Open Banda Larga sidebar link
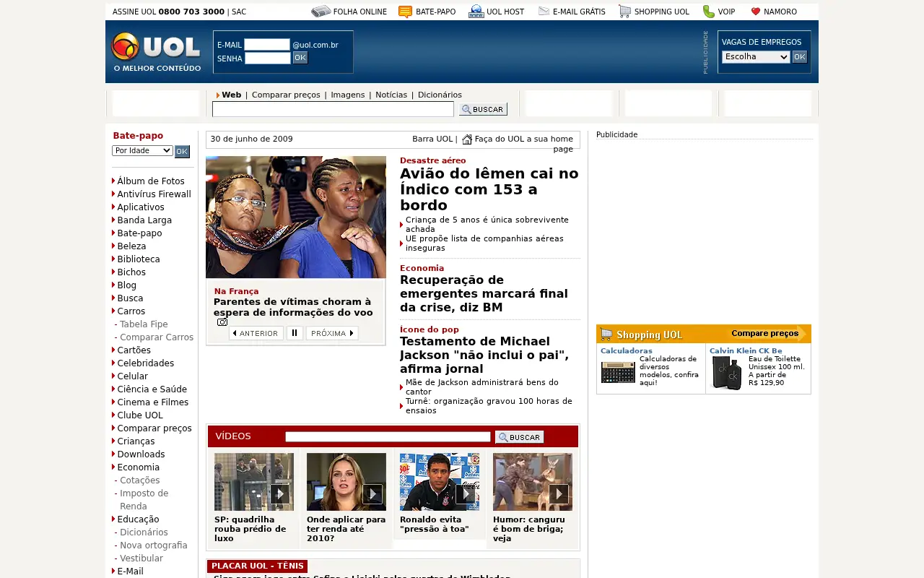The height and width of the screenshot is (578, 924). tap(144, 220)
